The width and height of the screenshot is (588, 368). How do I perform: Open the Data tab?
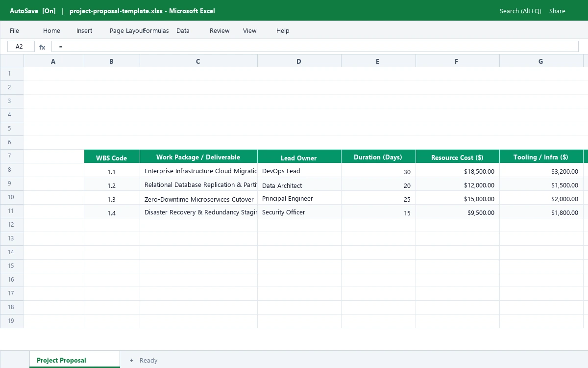coord(183,30)
